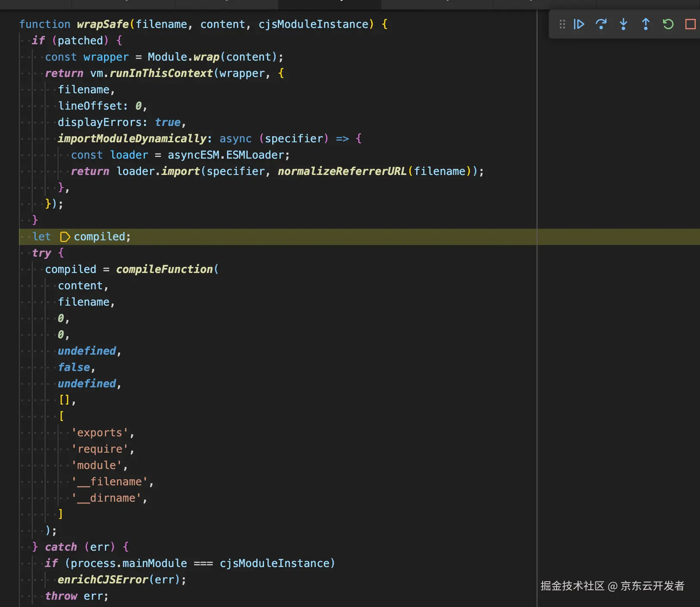This screenshot has height=607, width=700.
Task: Click the wrapSafe function name
Action: 103,25
